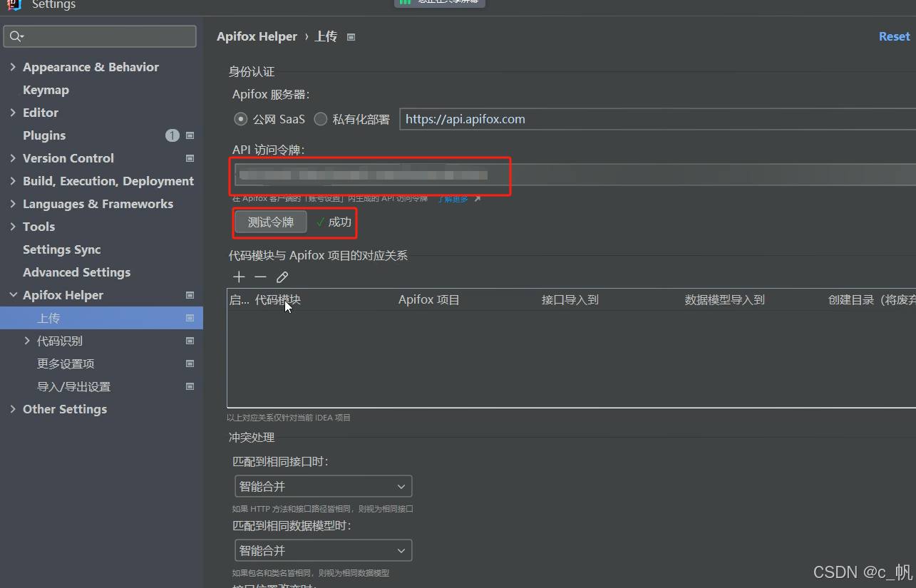
Task: Expand Languages & Frameworks node
Action: (13, 204)
